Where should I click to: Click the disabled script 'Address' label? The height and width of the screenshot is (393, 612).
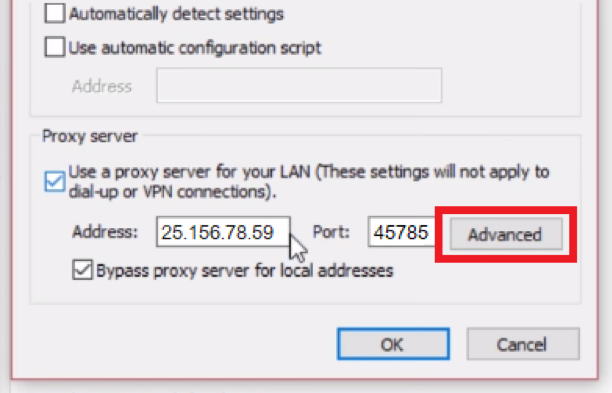click(102, 86)
